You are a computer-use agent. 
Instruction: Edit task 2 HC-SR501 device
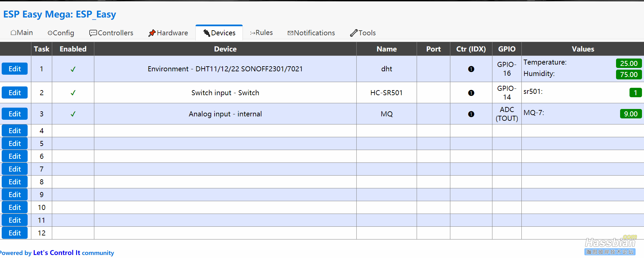(15, 93)
